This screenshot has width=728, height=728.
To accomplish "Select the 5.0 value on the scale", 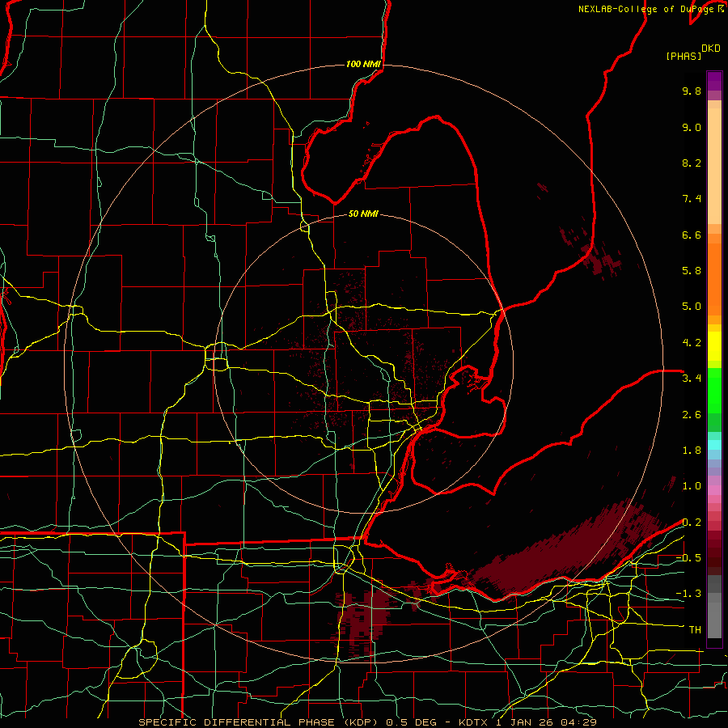I will 692,307.
